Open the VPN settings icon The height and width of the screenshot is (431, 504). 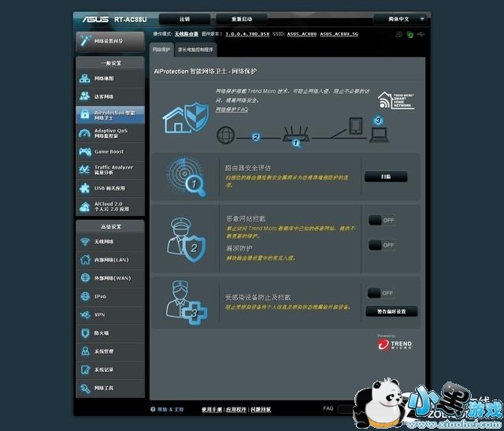[x=85, y=314]
